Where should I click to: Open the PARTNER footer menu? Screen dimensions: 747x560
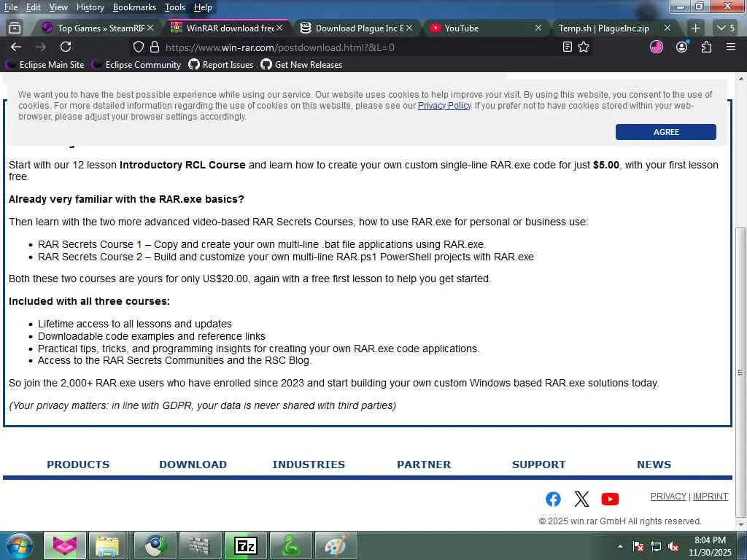coord(424,464)
